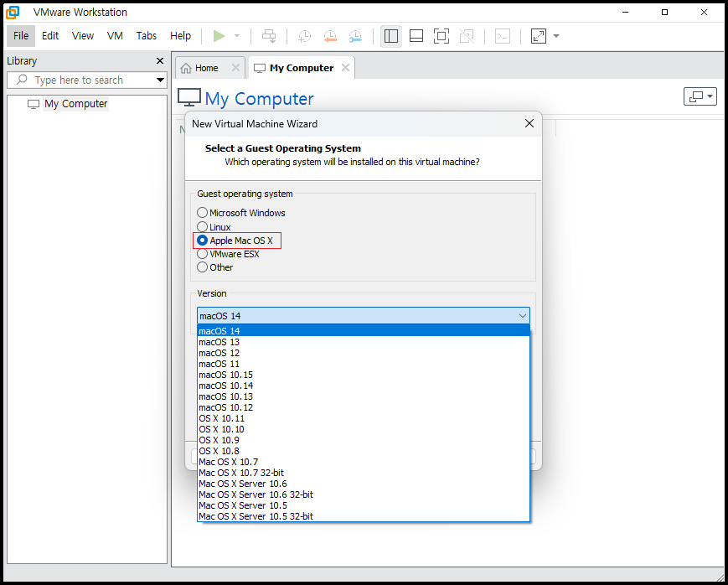
Task: Choose Mac OS X Server 10.6 32-bit entry
Action: point(364,494)
